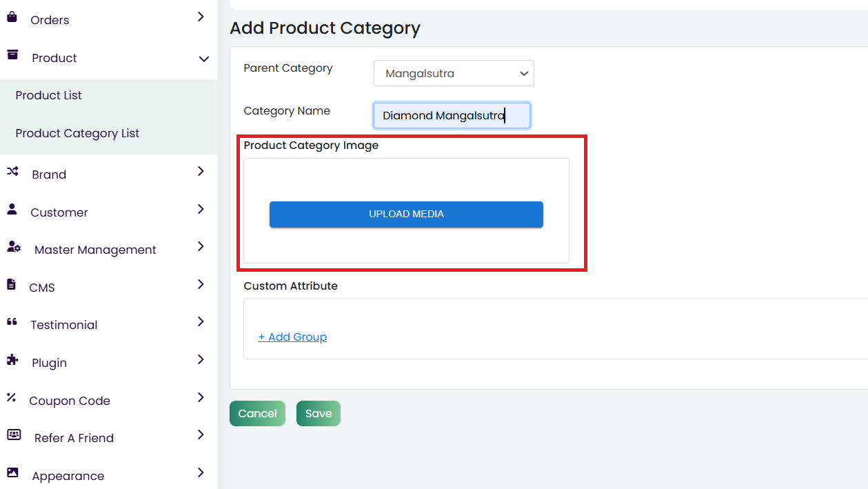
Task: Click the CMS document icon
Action: tap(11, 285)
